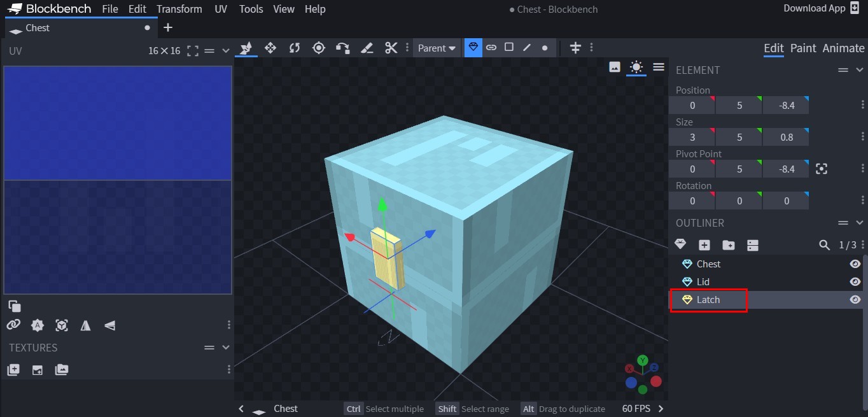Add a new group folder in Outliner
This screenshot has width=868, height=417.
click(729, 245)
